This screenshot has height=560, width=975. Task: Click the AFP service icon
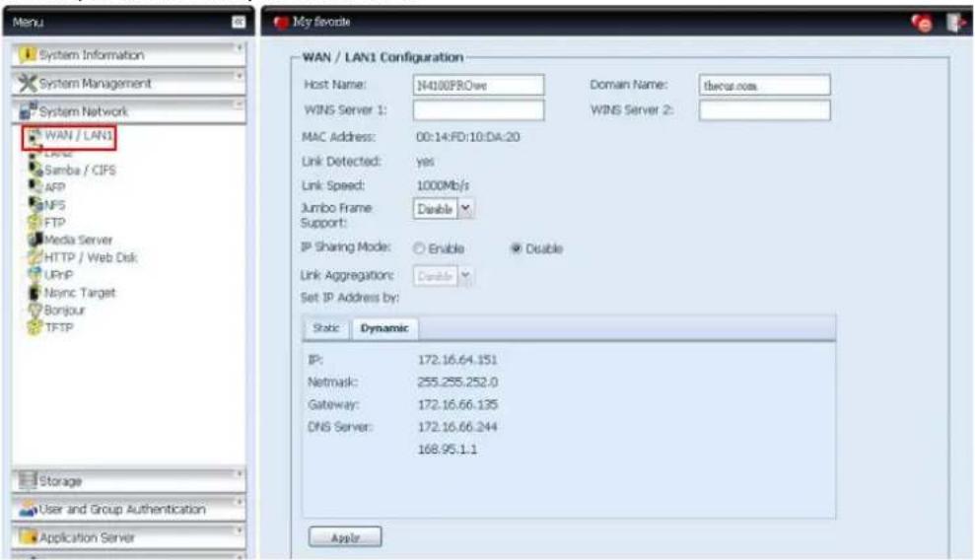(x=35, y=186)
